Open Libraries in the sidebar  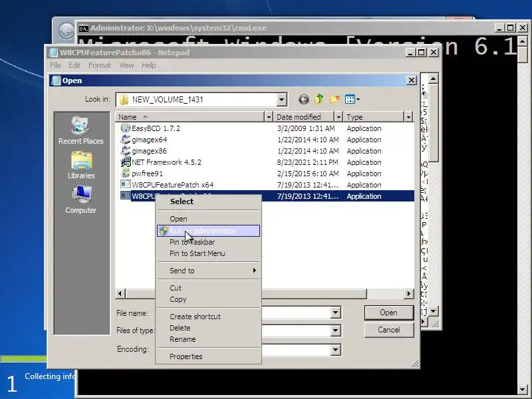(x=80, y=165)
